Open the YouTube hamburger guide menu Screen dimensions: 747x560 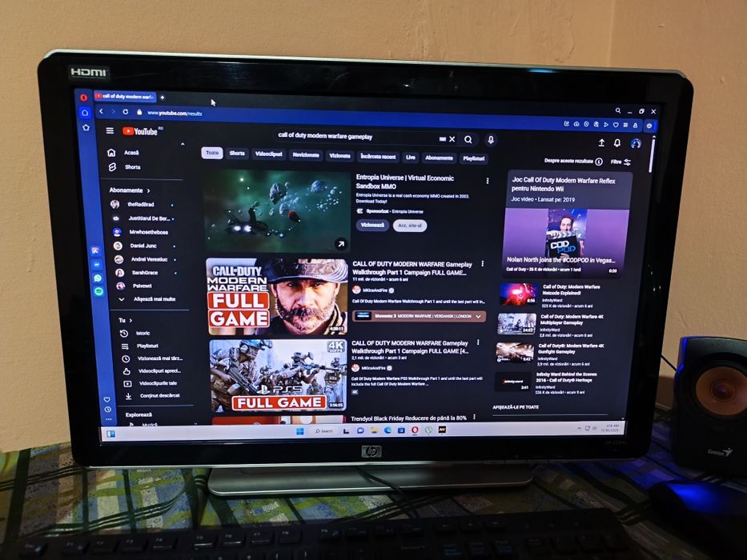click(x=110, y=130)
